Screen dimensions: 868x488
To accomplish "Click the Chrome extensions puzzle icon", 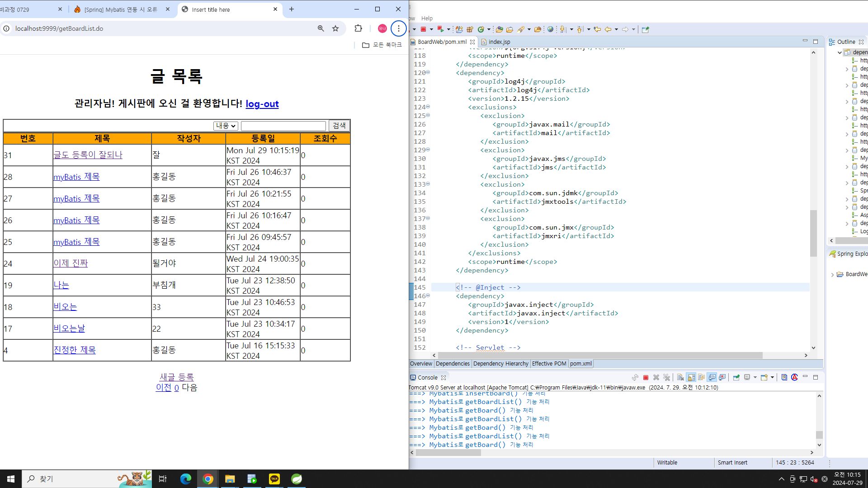I will 358,28.
